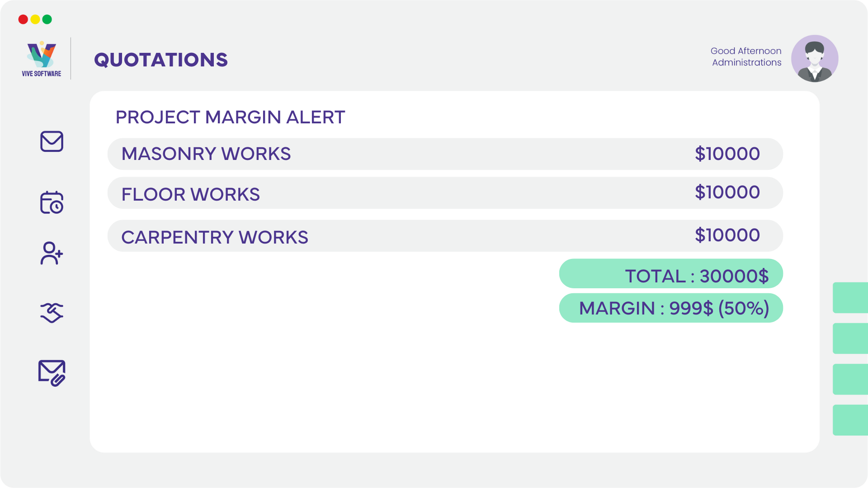868x488 pixels.
Task: Select the Masonry Works row
Action: coord(445,154)
